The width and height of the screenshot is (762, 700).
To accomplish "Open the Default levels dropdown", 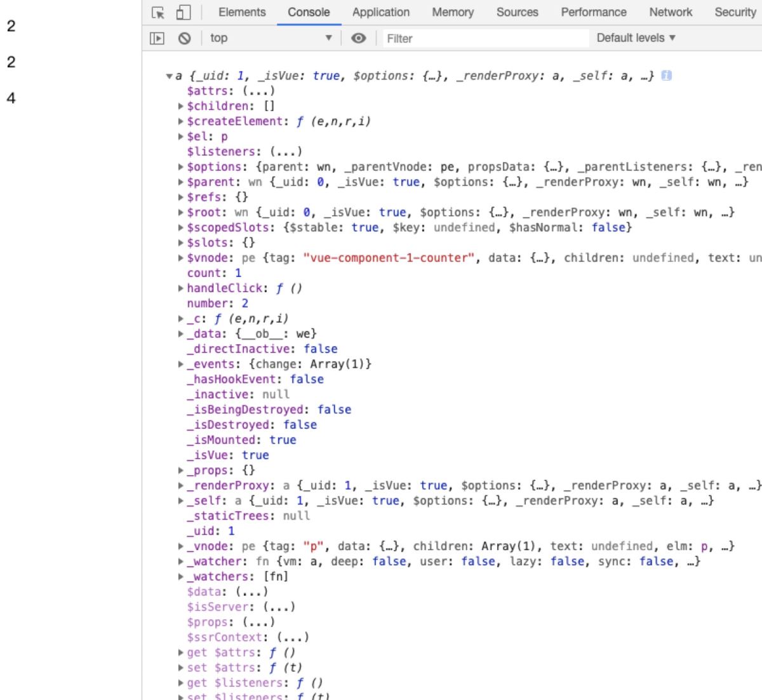I will point(636,38).
